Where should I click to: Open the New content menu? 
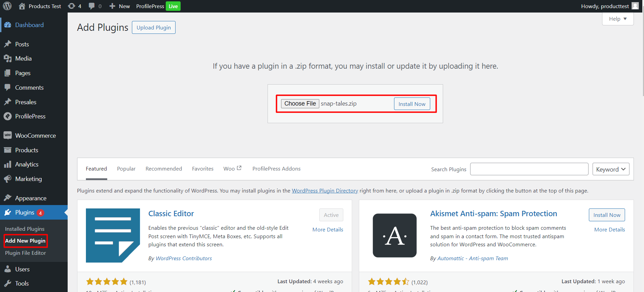120,6
